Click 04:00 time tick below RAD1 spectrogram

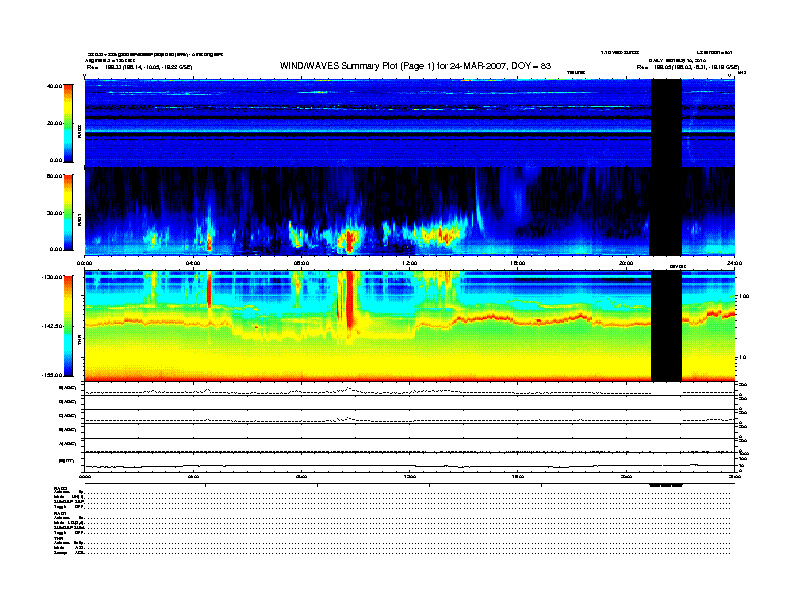pyautogui.click(x=193, y=263)
